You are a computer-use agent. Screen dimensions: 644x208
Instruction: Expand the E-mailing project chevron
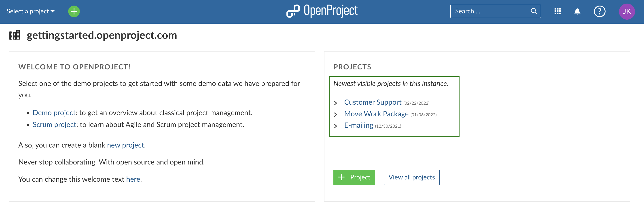point(335,126)
